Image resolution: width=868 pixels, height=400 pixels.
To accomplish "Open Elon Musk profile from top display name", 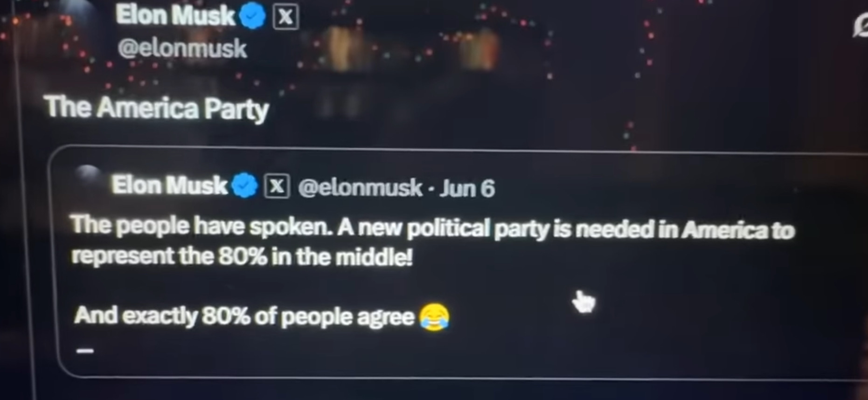I will [x=175, y=15].
